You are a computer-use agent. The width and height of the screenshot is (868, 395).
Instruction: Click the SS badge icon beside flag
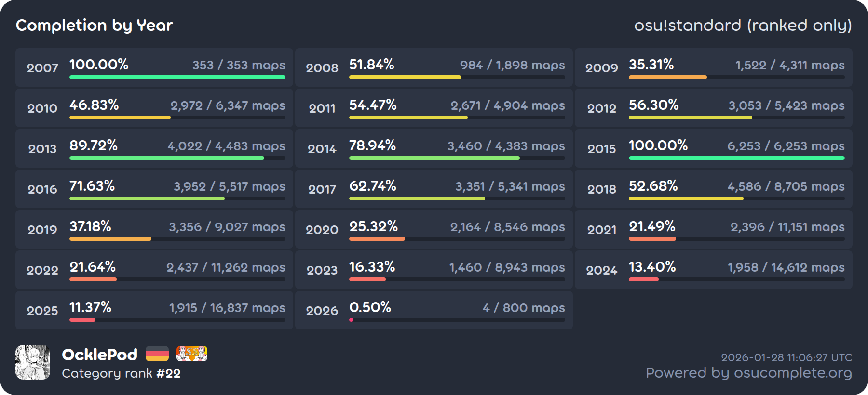[191, 354]
